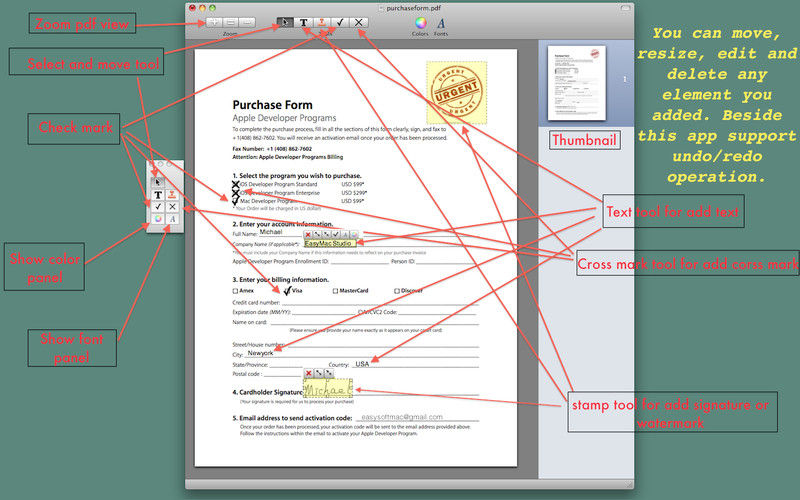Open the Fonts panel from toolbar
This screenshot has width=800, height=500.
(x=441, y=22)
